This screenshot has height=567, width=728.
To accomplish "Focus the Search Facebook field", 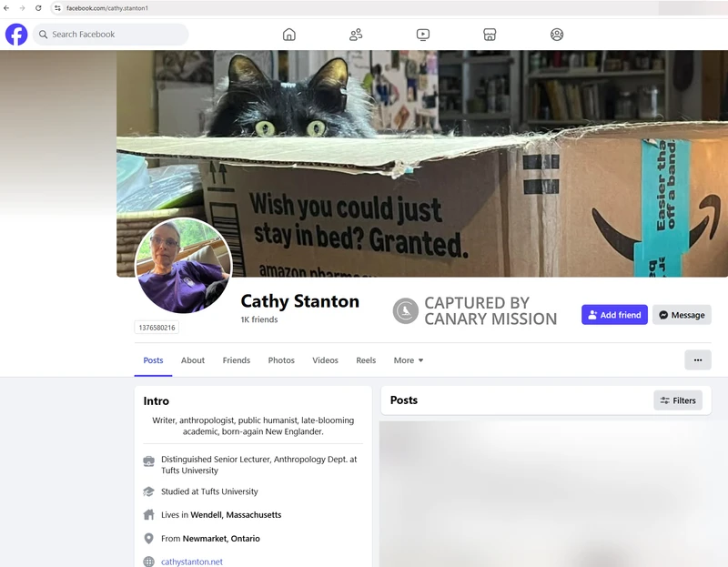I will (110, 35).
